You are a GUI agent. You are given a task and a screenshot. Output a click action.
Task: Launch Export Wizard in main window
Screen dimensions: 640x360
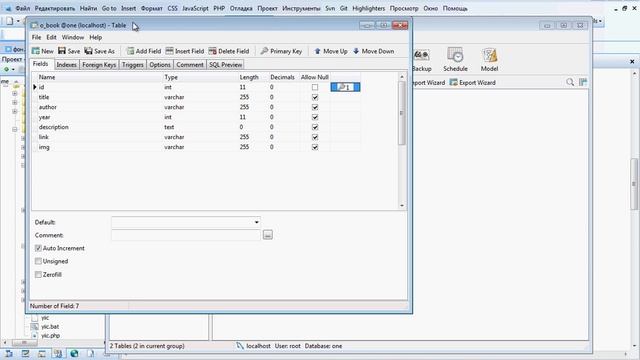(x=472, y=82)
